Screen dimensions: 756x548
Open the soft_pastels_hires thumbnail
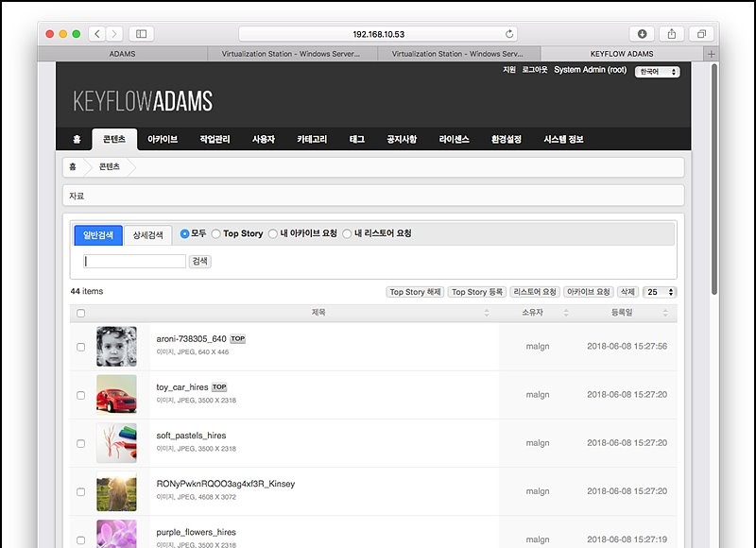pos(116,443)
